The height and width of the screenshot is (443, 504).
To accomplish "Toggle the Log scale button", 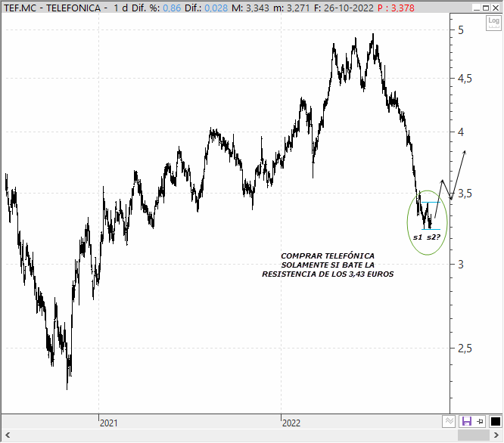I will (493, 23).
